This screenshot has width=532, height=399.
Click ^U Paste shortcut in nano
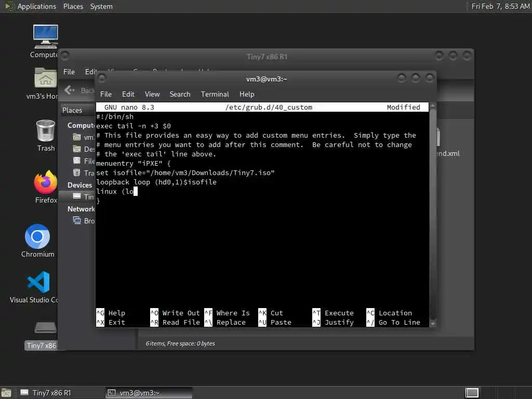click(x=275, y=322)
